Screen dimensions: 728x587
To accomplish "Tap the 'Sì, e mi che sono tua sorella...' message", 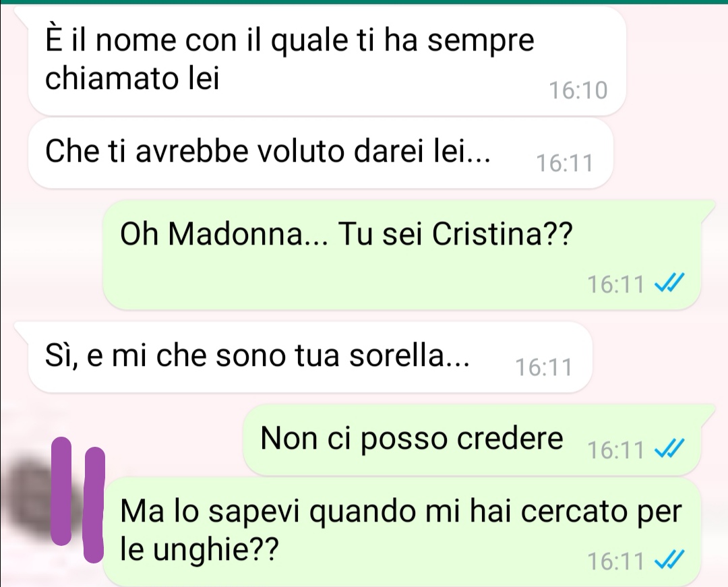I will [310, 357].
